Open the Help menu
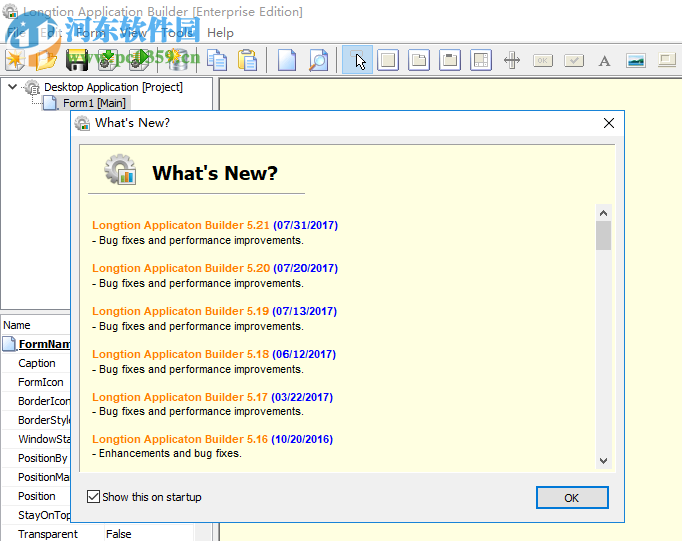 tap(220, 33)
